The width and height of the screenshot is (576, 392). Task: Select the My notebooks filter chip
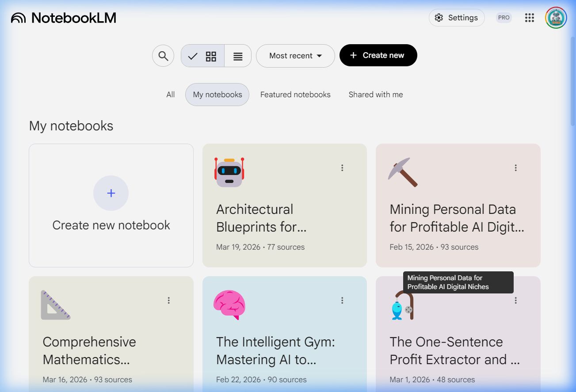[x=217, y=95]
